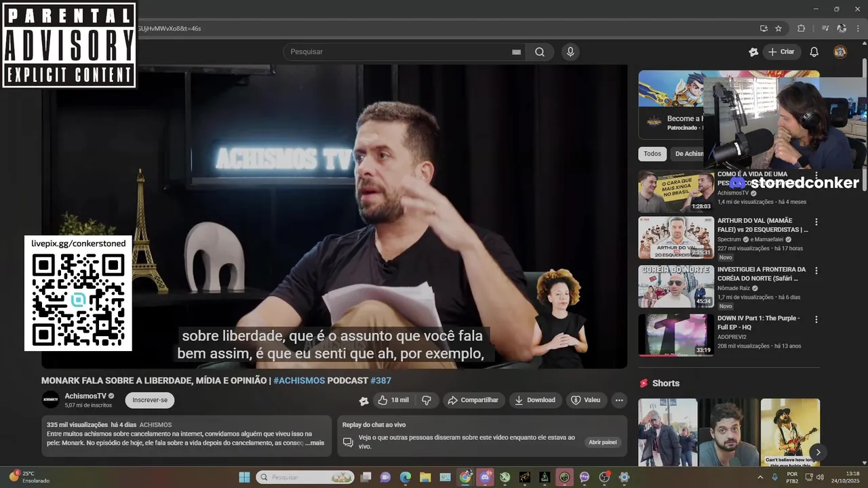The width and height of the screenshot is (868, 488).
Task: Open the Windows Start button
Action: [244, 477]
